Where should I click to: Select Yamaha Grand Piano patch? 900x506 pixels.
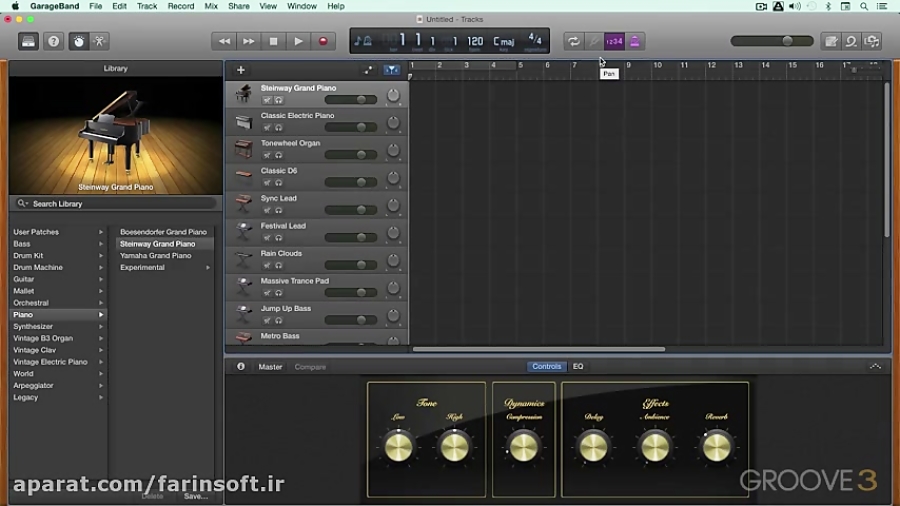pos(156,256)
